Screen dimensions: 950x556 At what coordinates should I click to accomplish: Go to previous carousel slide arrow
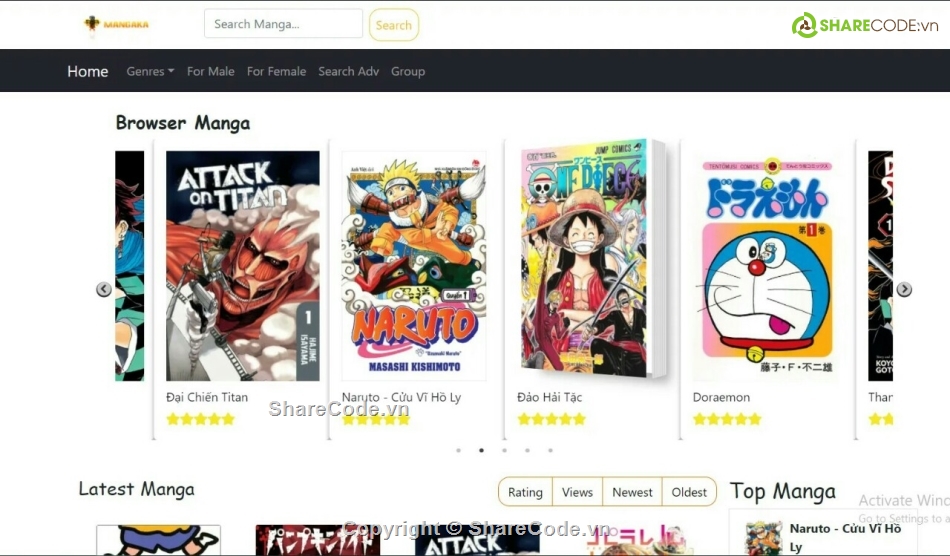pos(104,290)
